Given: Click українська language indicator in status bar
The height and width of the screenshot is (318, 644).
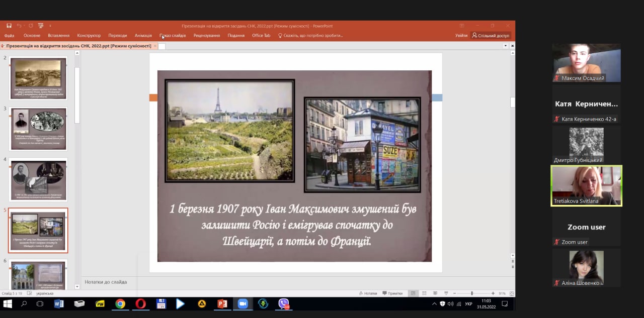Looking at the screenshot, I should (45, 293).
